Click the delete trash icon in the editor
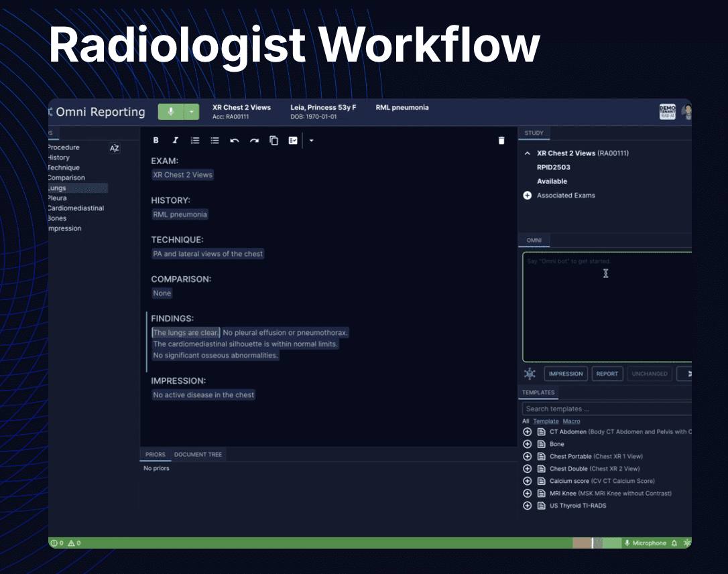Screen dimensions: 728x574 (501, 140)
